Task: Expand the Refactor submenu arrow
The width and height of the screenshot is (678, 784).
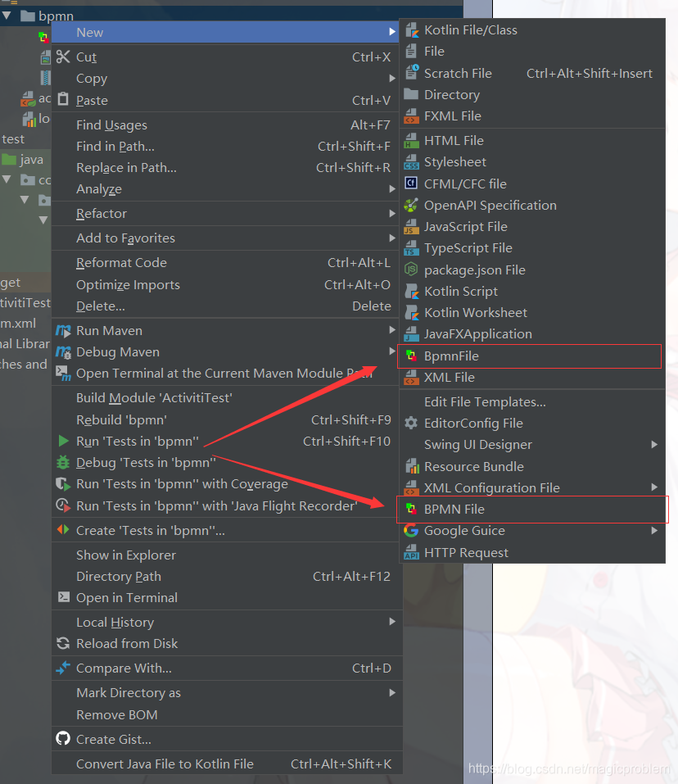Action: click(392, 214)
